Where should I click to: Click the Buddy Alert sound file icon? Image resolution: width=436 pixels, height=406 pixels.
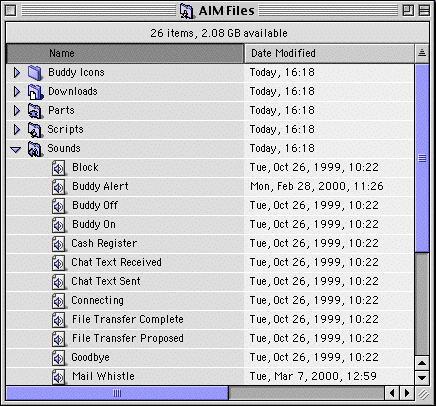(59, 187)
